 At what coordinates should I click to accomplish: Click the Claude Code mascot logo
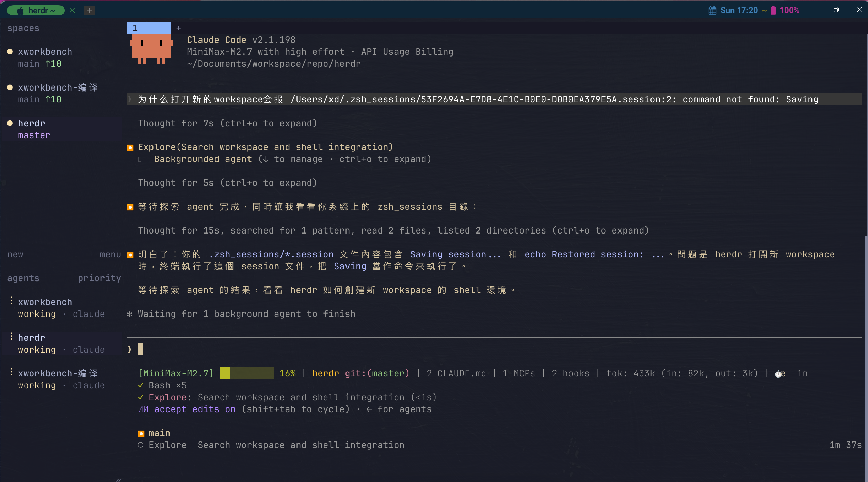(x=151, y=49)
